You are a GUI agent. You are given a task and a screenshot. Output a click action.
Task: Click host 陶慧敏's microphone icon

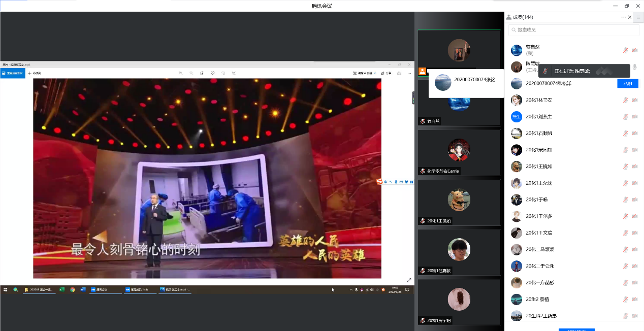(x=634, y=67)
